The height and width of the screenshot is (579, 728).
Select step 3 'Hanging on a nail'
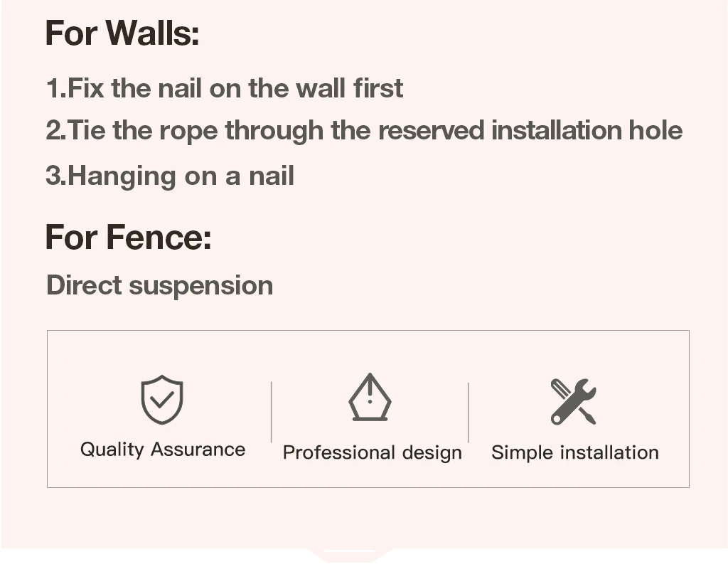(170, 176)
